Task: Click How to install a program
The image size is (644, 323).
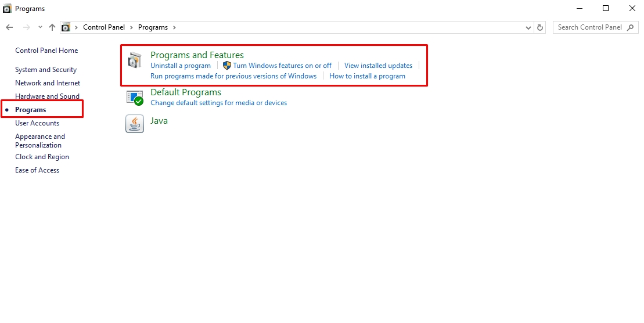Action: click(x=367, y=76)
